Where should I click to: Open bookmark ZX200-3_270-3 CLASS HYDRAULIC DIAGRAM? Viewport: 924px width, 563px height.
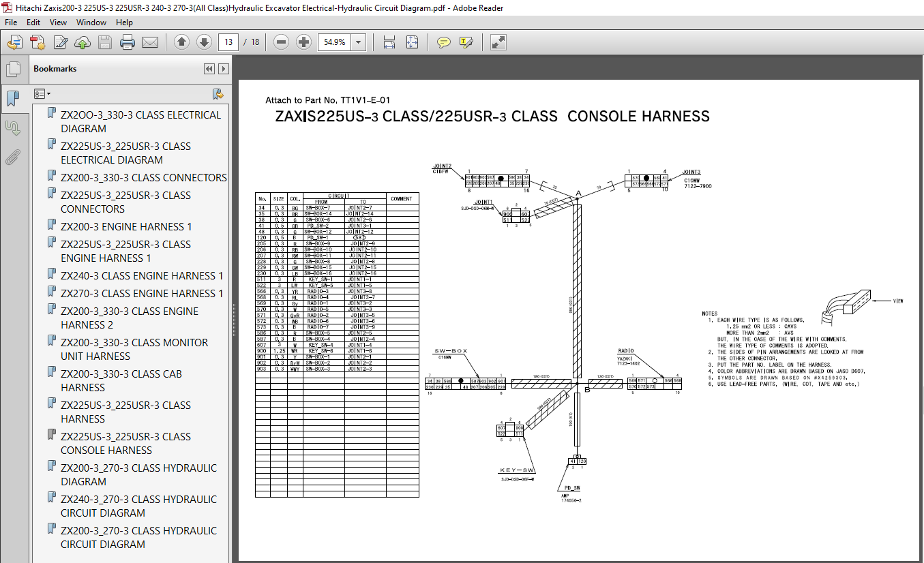tap(138, 474)
